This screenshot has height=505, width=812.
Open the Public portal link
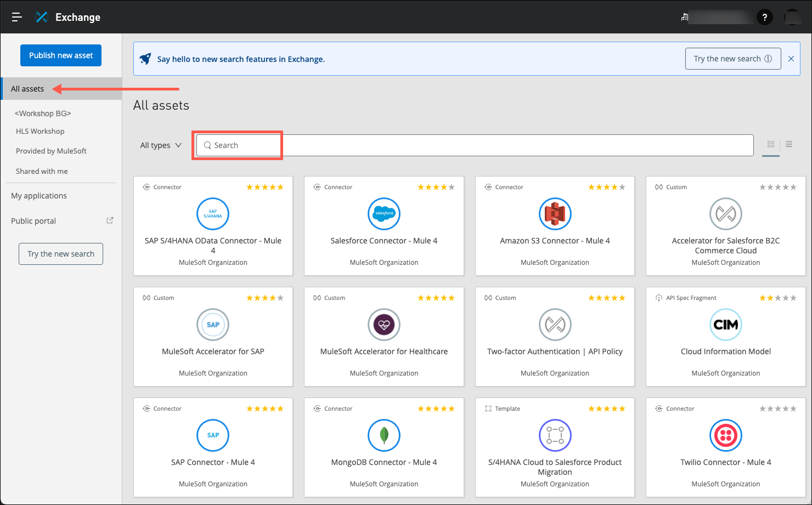[x=33, y=221]
